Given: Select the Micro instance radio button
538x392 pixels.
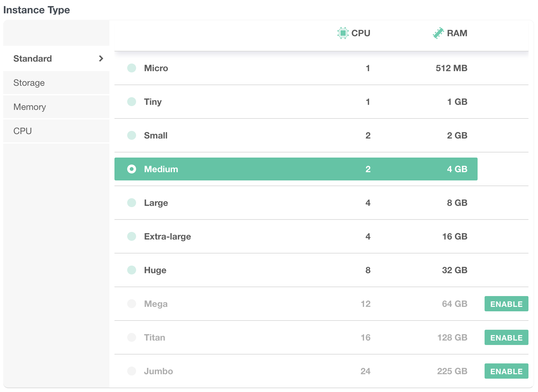Looking at the screenshot, I should (131, 68).
